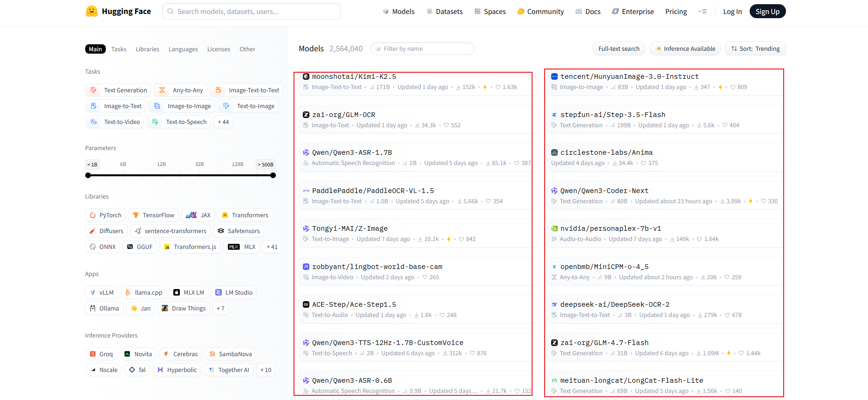868x400 pixels.
Task: Open the nvidia/personaplex-7b-v1 model link
Action: pos(611,228)
